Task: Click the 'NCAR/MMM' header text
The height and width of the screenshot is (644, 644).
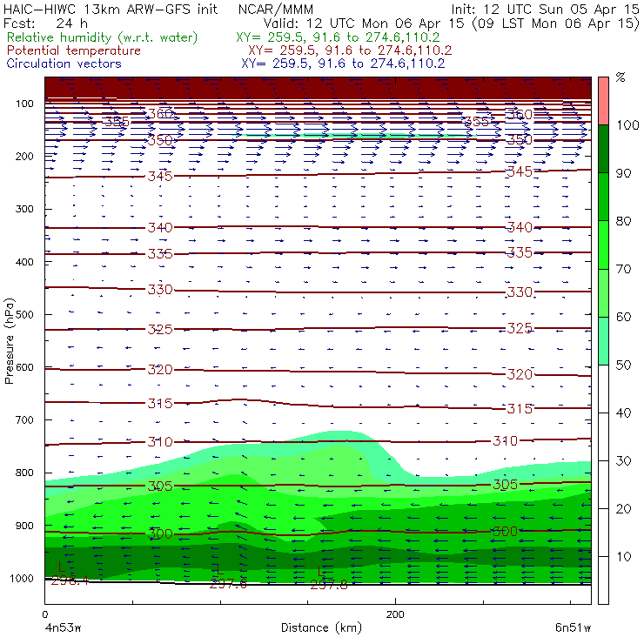Action: point(276,10)
